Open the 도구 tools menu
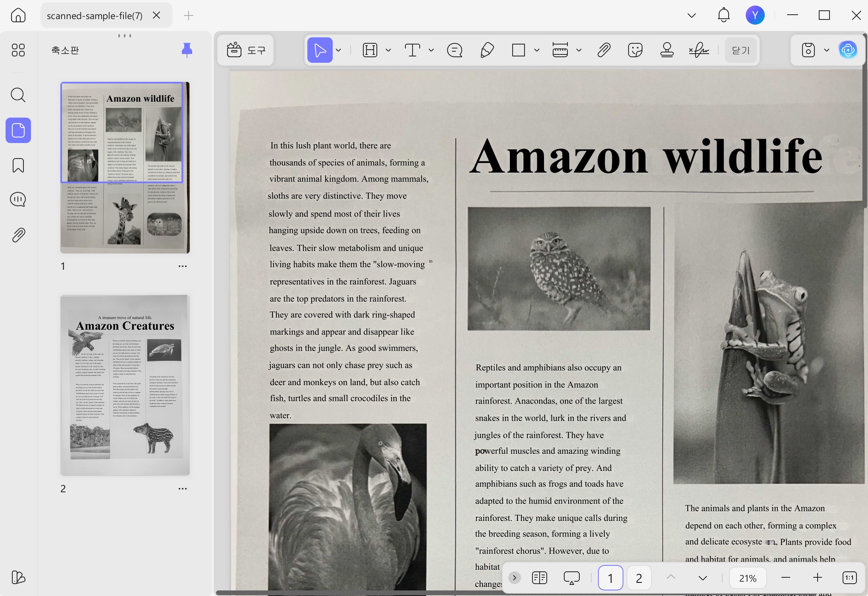This screenshot has width=868, height=596. point(246,50)
